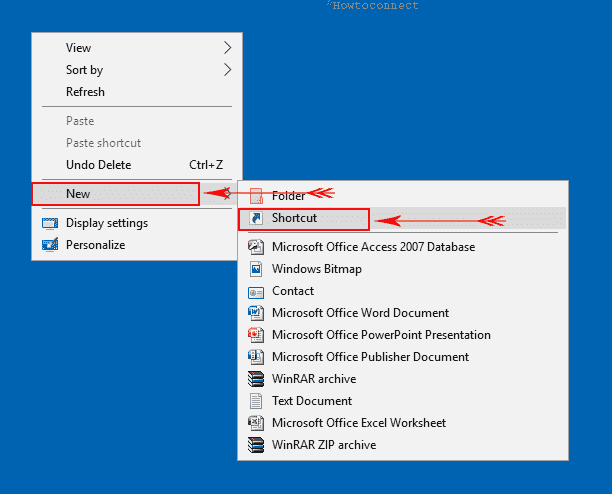612x494 pixels.
Task: Create a new Contact
Action: coord(403,291)
